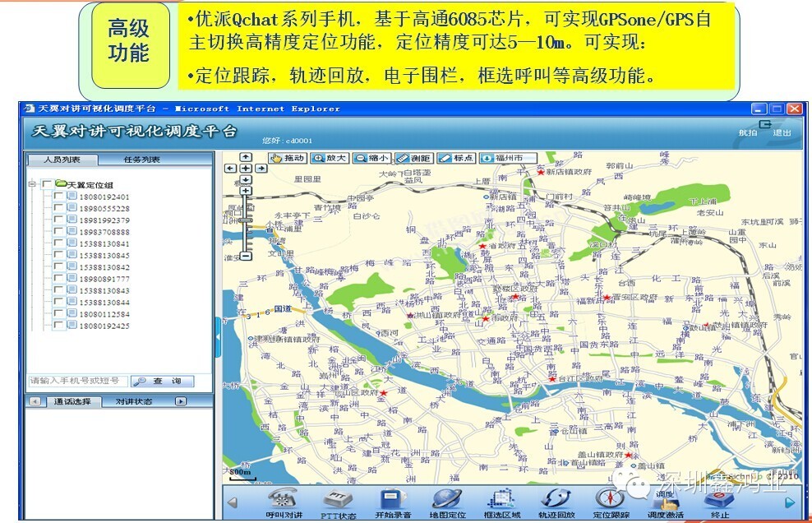
Task: Click the 市政府 red star marker
Action: pyautogui.click(x=485, y=317)
